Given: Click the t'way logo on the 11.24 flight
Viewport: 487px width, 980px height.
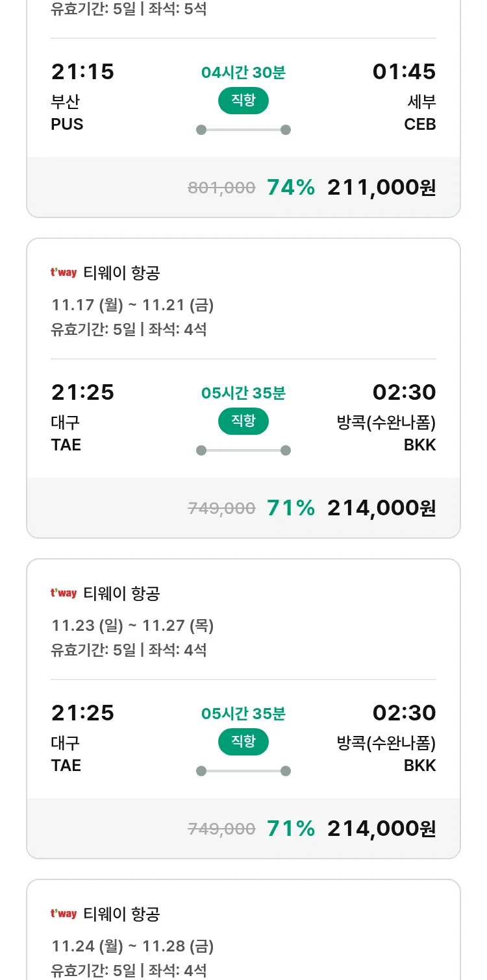Looking at the screenshot, I should click(64, 914).
